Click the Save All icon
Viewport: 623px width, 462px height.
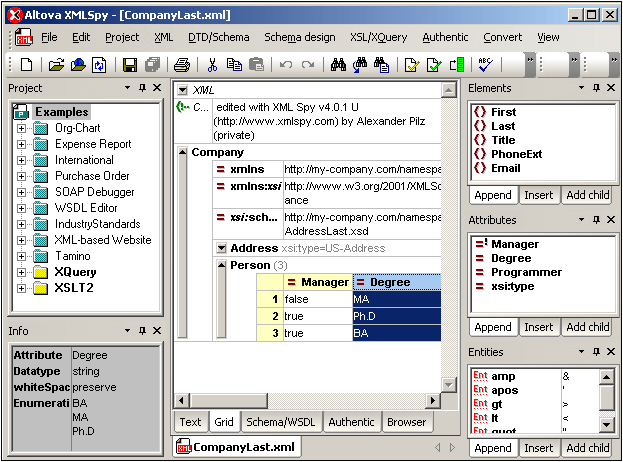point(152,64)
